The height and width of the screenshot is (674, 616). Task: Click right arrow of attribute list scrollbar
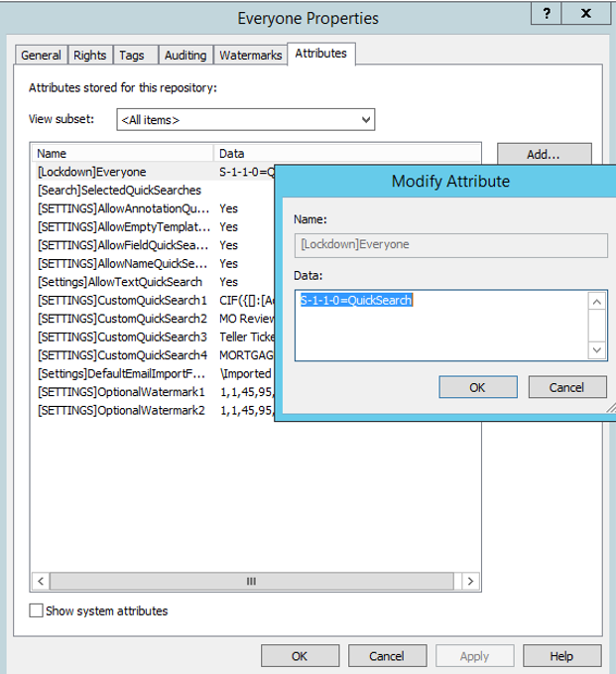pos(470,581)
